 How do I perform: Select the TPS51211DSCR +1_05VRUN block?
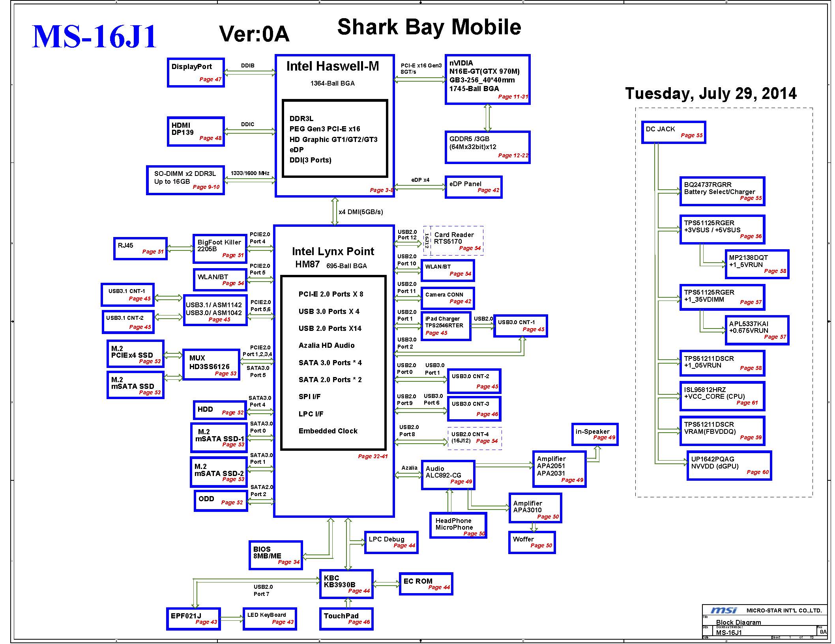click(x=723, y=363)
